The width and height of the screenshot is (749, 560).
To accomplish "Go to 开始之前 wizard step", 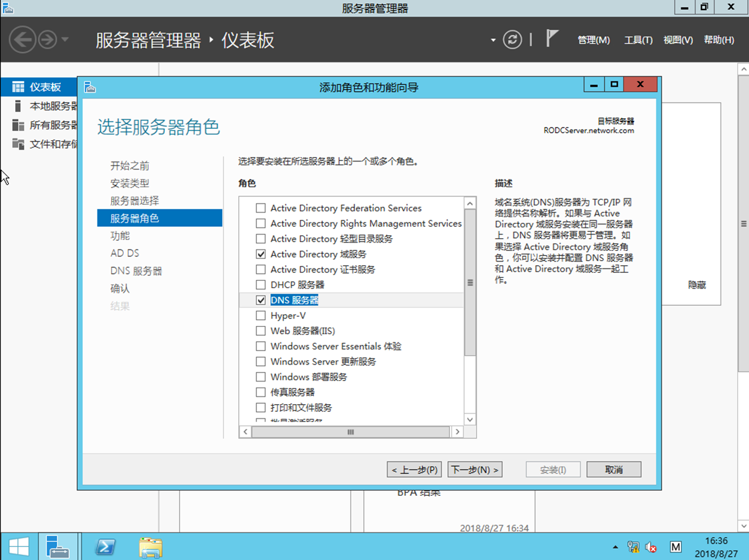I will pos(130,165).
